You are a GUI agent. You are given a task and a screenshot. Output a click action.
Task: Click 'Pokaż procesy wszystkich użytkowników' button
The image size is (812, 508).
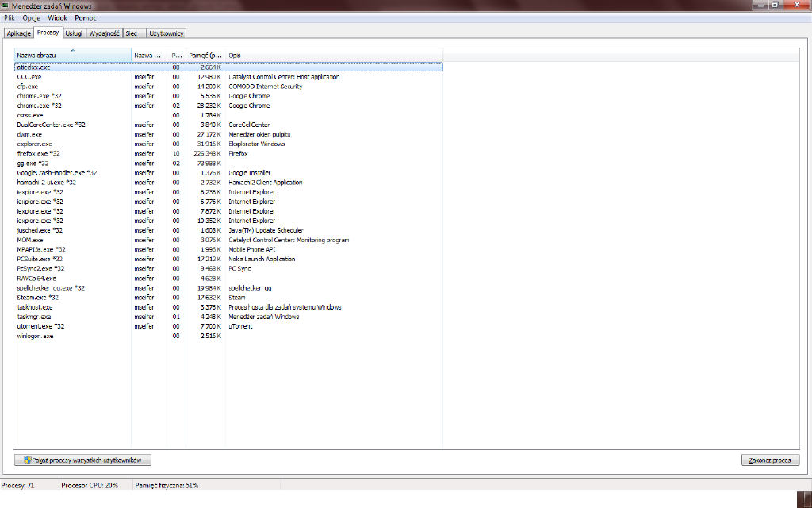click(82, 460)
